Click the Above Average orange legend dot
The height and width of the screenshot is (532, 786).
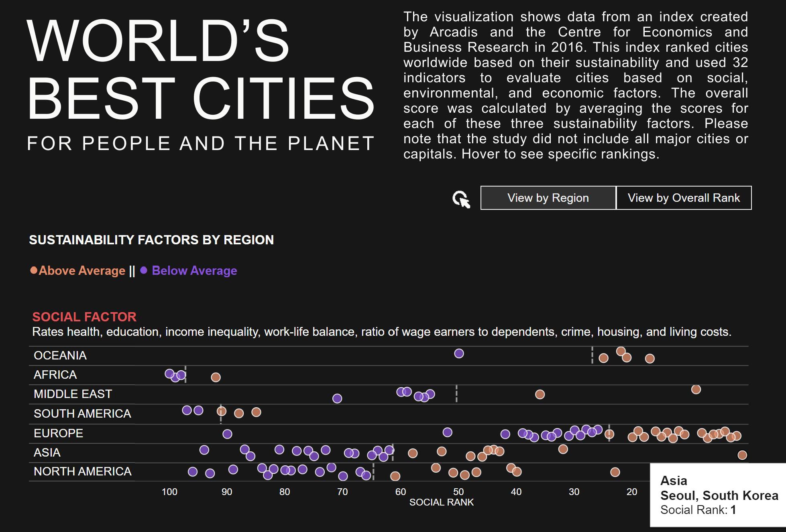pyautogui.click(x=34, y=270)
